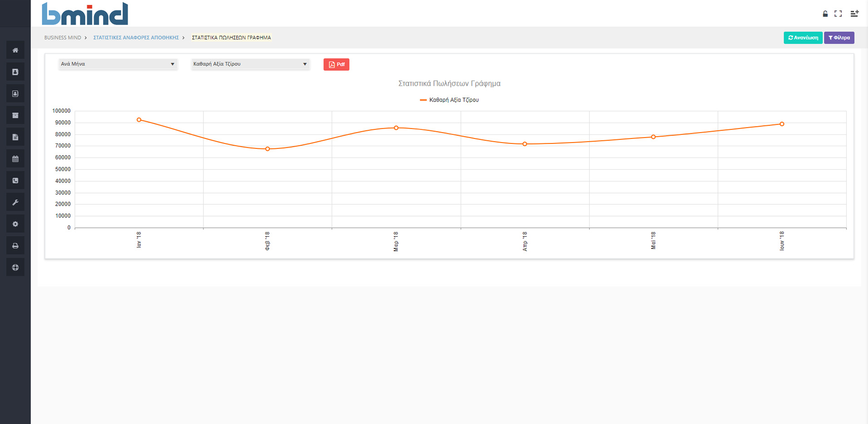Click the Φεβ '18 data point
The image size is (868, 424).
coord(268,149)
